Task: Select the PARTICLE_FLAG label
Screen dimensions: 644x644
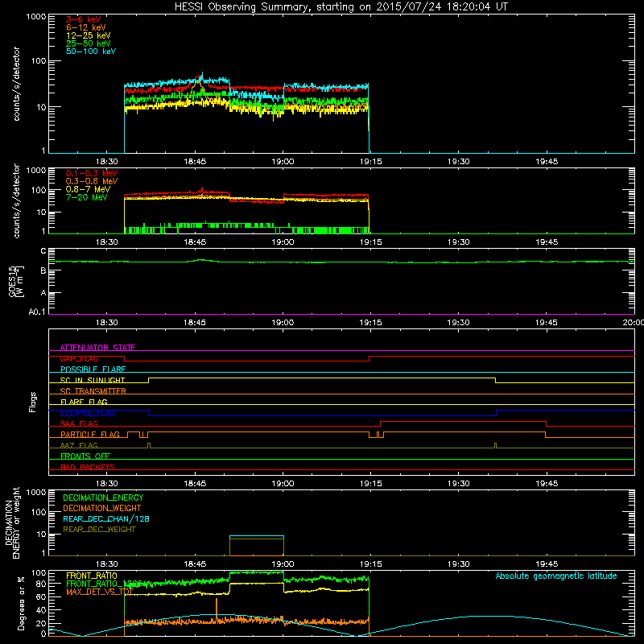Action: click(90, 435)
